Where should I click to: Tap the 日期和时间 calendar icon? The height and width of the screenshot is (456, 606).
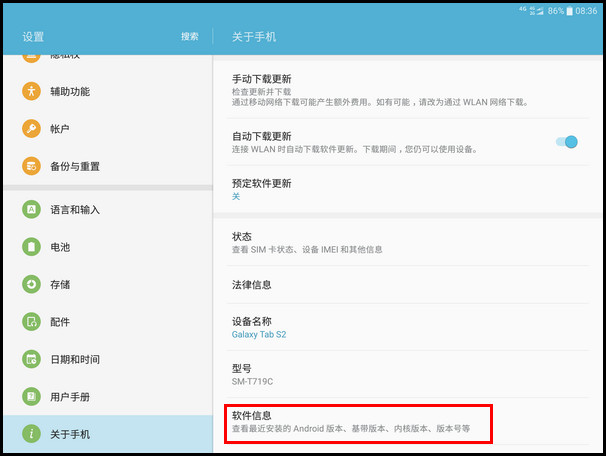point(31,359)
